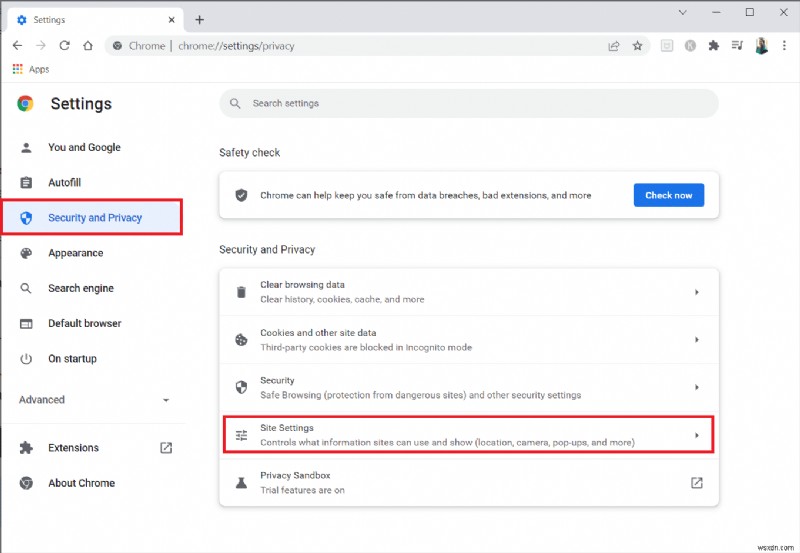The image size is (800, 553).
Task: Click the Security row title
Action: (x=277, y=380)
